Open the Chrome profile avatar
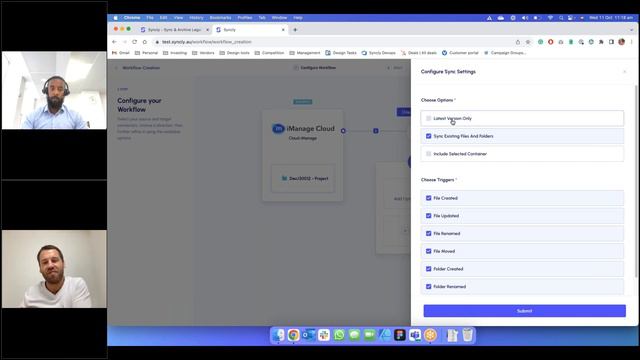This screenshot has height=360, width=640. pos(622,42)
